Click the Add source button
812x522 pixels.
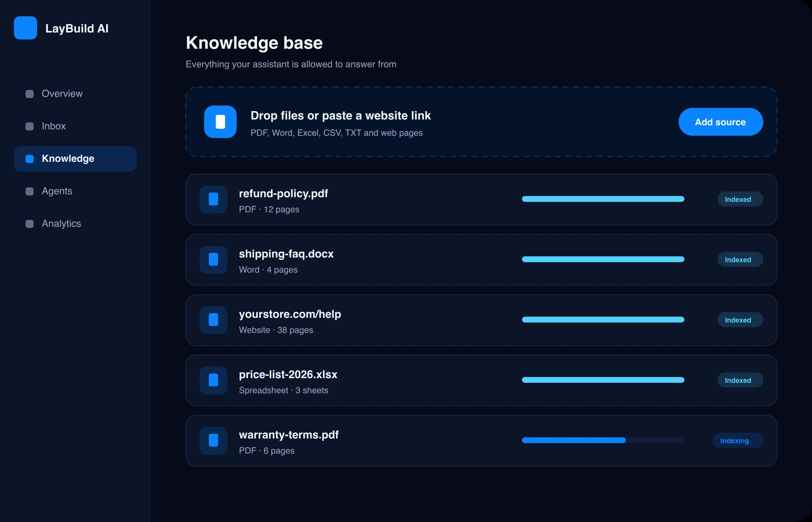[720, 122]
